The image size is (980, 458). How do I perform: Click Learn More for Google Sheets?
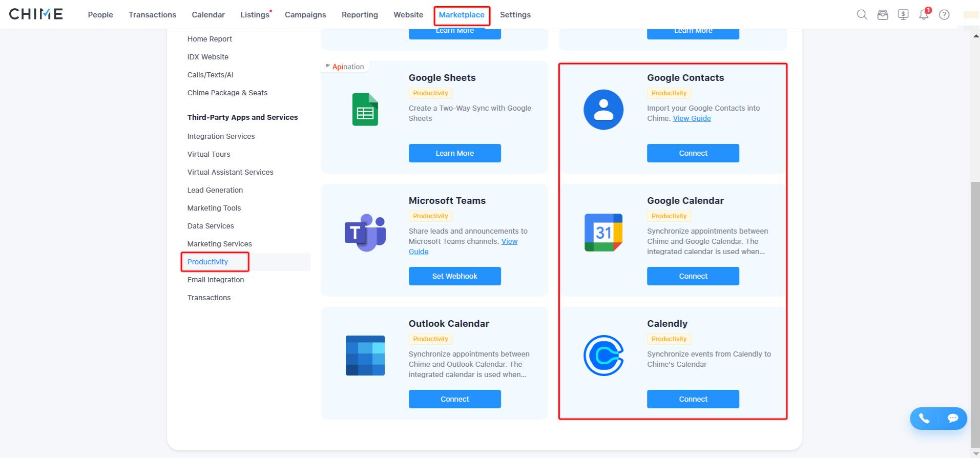point(455,153)
